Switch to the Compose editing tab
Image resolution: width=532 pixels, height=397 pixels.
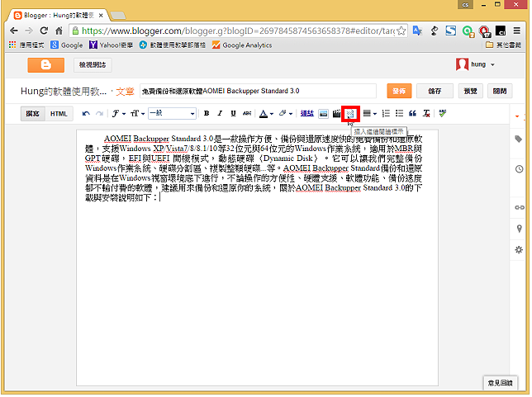32,114
